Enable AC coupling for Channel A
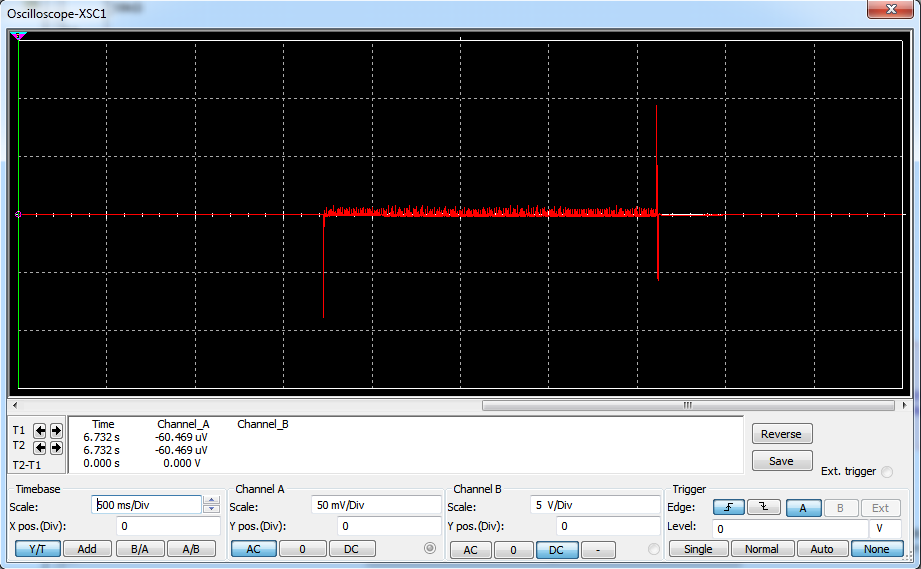Viewport: 921px width, 569px height. point(253,548)
